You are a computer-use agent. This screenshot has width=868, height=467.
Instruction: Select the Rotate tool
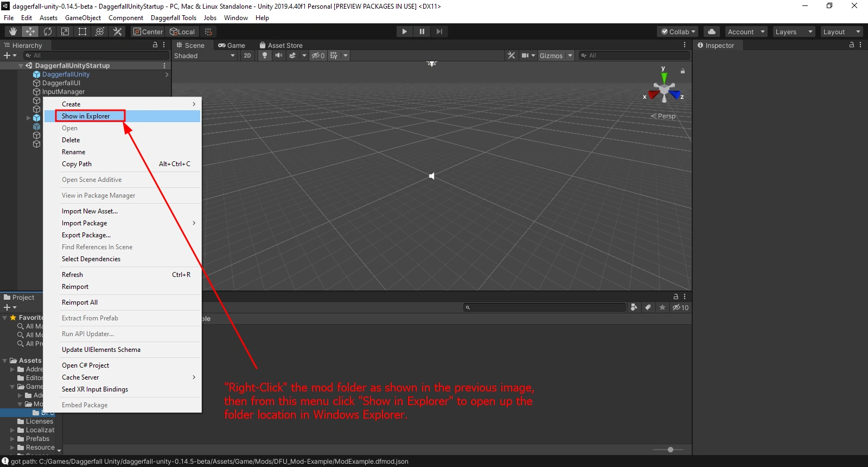click(48, 31)
